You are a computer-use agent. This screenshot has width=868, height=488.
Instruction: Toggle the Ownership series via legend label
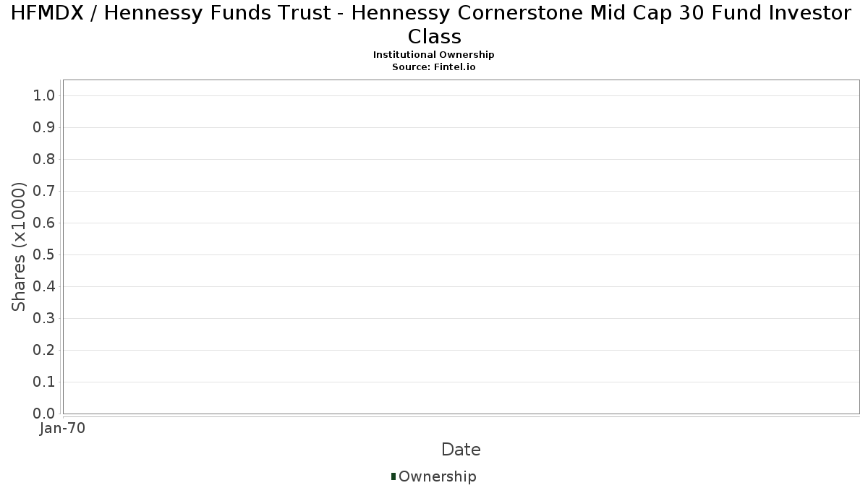(x=437, y=477)
